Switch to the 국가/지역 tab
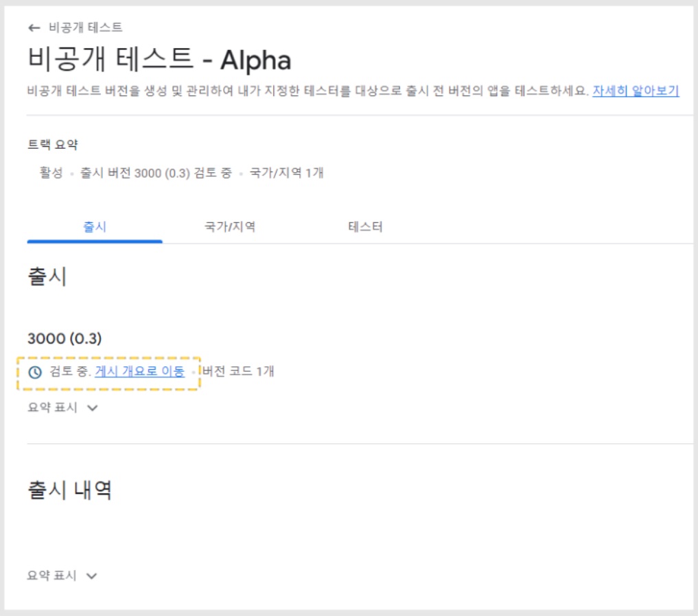This screenshot has height=616, width=698. coord(230,227)
